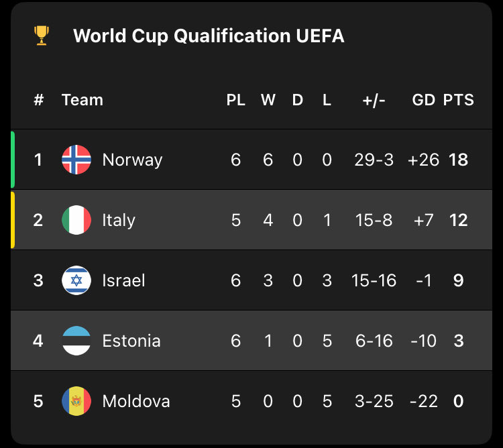
Task: Select the Moldova team name
Action: [x=136, y=401]
